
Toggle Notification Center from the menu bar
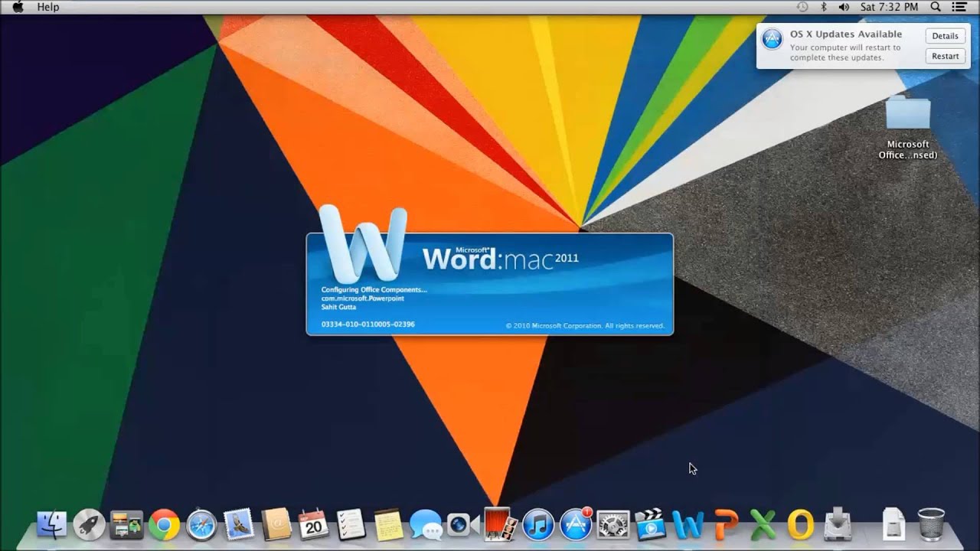point(959,6)
